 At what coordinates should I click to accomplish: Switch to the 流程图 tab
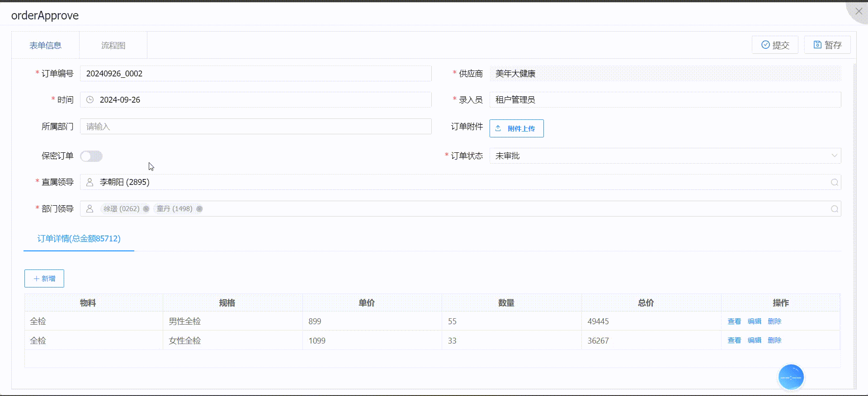[x=113, y=45]
